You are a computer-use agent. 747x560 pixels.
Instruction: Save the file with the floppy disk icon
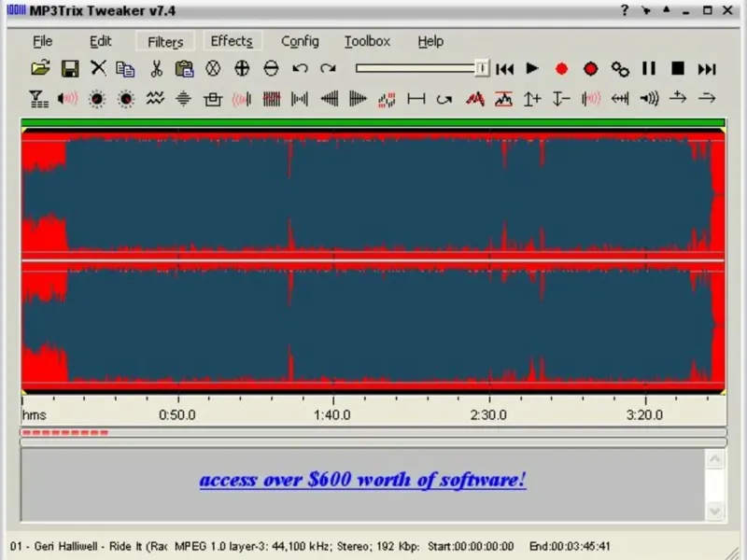(x=70, y=68)
